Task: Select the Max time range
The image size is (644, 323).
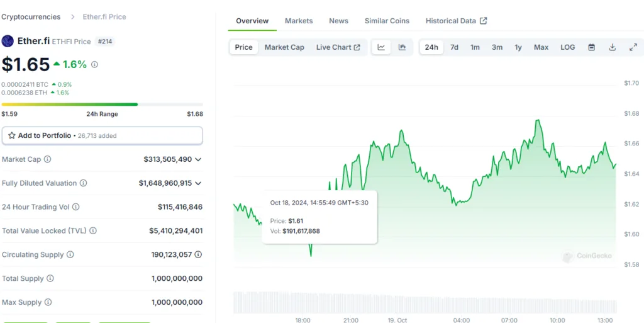Action: (x=541, y=47)
